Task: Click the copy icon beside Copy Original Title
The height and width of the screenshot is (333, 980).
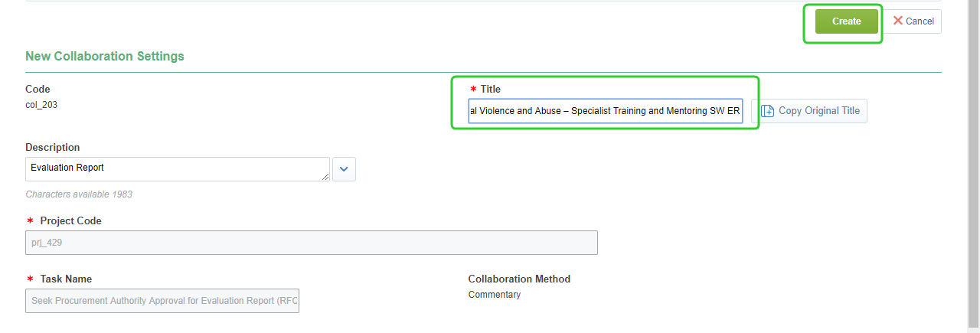Action: (767, 111)
